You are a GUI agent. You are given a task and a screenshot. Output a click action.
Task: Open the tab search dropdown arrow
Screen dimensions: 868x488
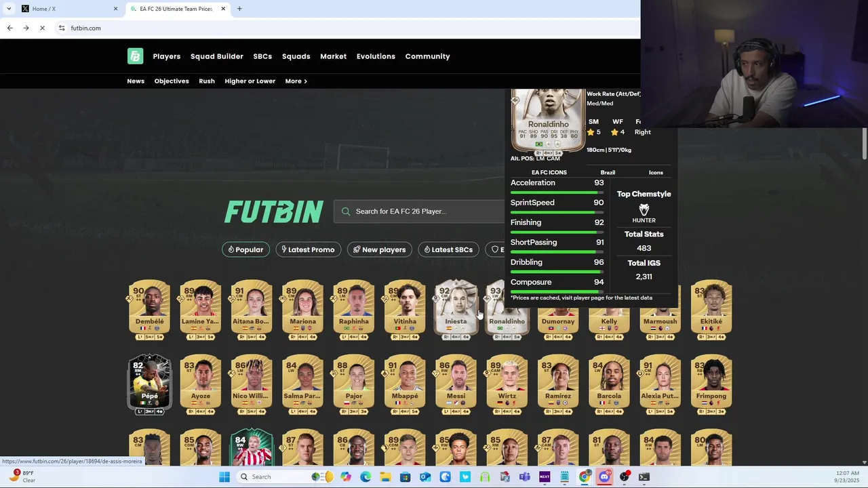9,9
